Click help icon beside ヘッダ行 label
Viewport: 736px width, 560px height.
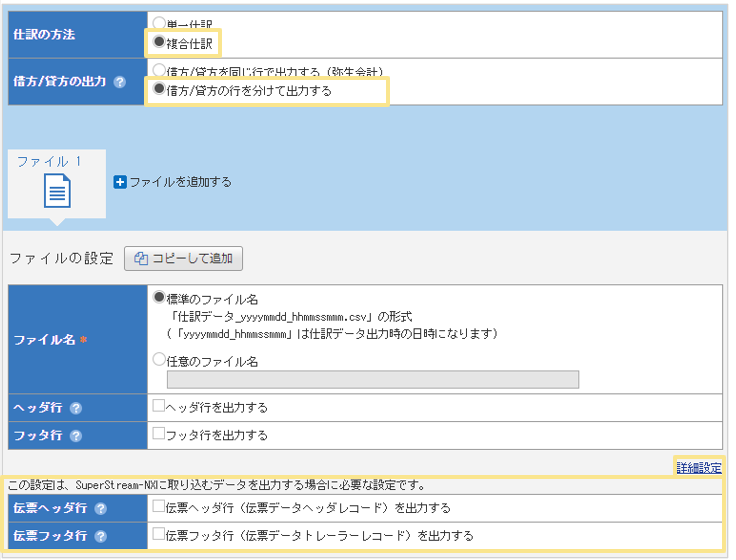click(76, 408)
